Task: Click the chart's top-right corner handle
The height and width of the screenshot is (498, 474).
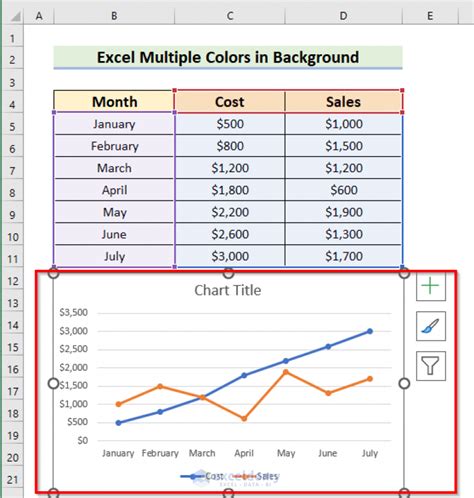Action: pyautogui.click(x=404, y=273)
